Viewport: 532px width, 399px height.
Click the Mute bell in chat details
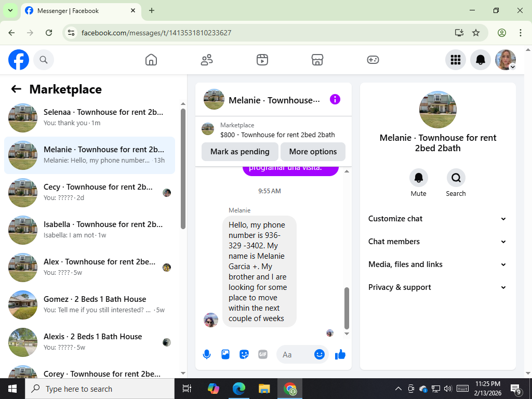(x=418, y=178)
